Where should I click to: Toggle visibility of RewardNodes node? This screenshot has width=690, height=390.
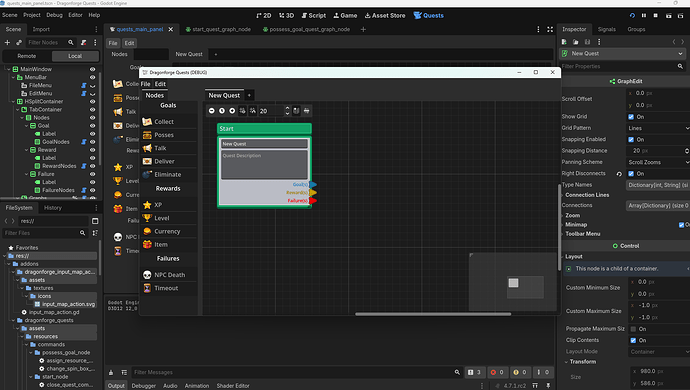coord(92,166)
